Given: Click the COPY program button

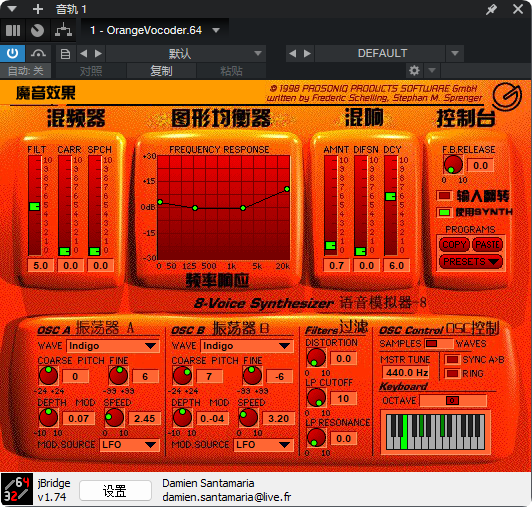Looking at the screenshot, I should (x=454, y=245).
